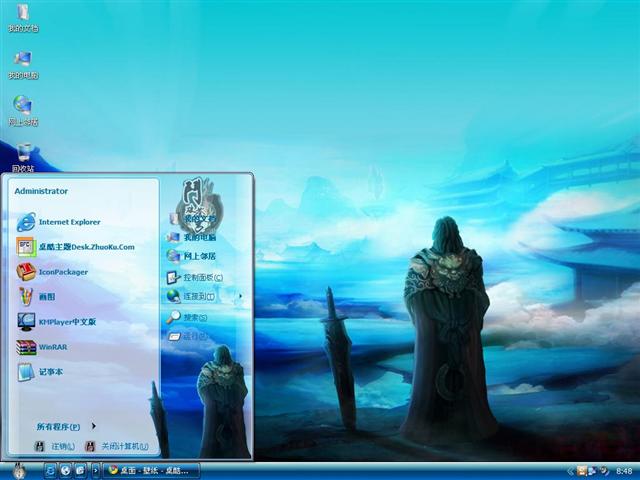Screen dimensions: 640x480
Task: Switch to the 桌面 - 壁纸 - 桌酷 taskbar window
Action: (x=151, y=471)
